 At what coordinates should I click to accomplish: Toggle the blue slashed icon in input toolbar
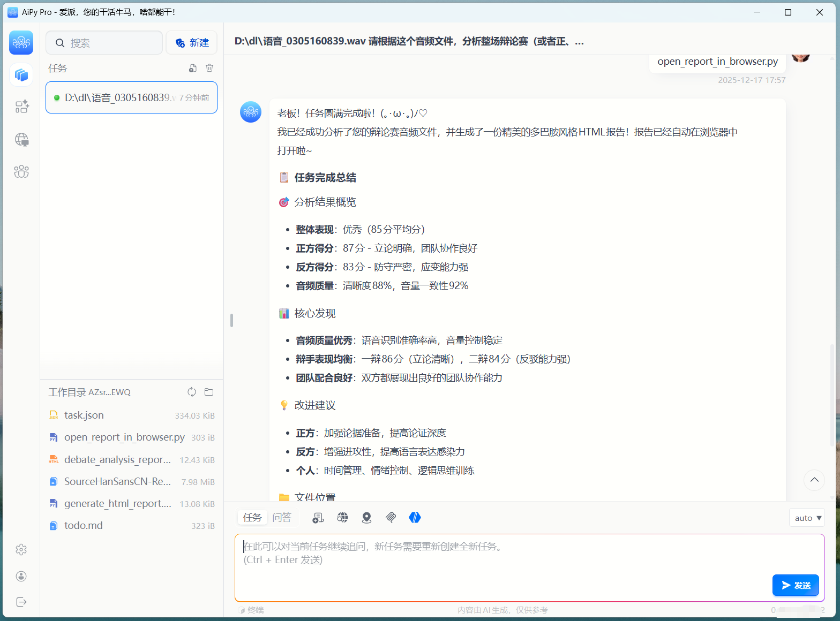[x=415, y=517]
